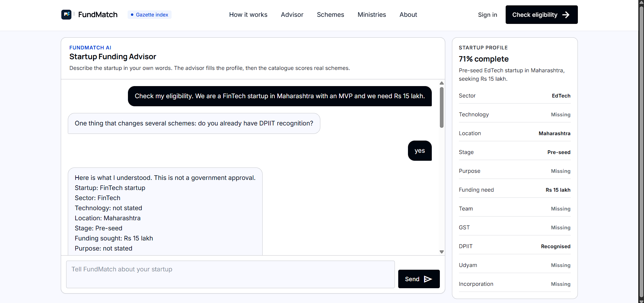
Task: Click the DPIIT value Recognised
Action: (556, 247)
